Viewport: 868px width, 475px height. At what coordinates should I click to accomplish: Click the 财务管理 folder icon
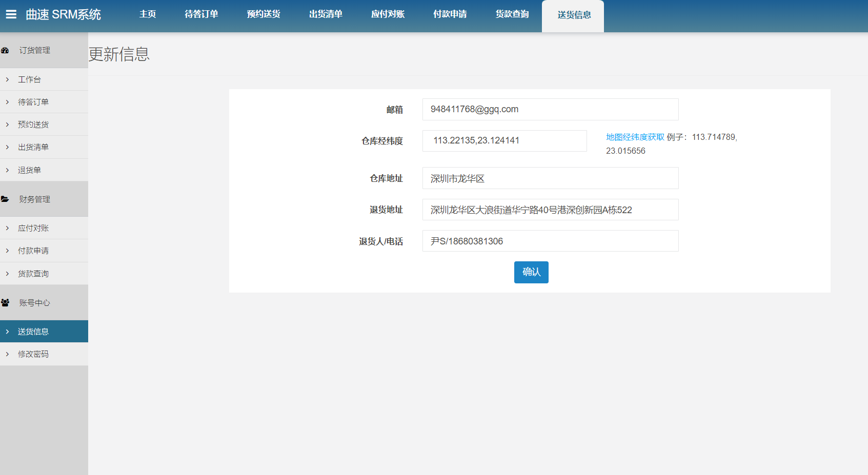pos(5,199)
